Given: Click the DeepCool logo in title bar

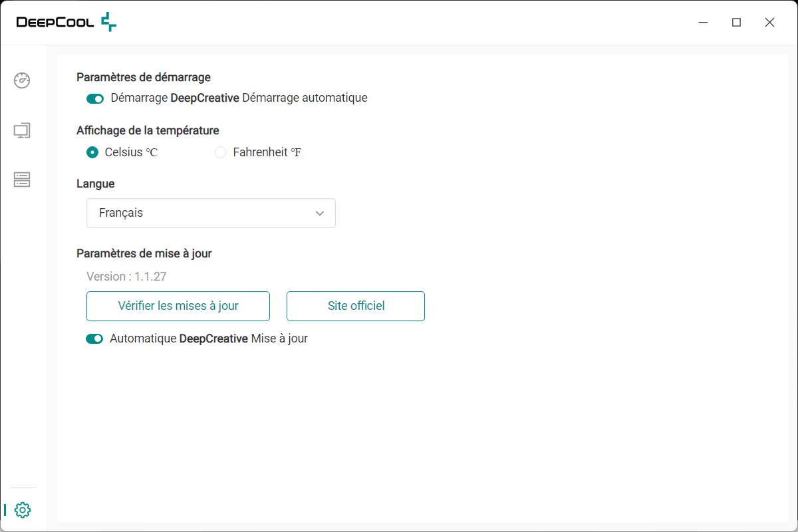Looking at the screenshot, I should point(66,22).
